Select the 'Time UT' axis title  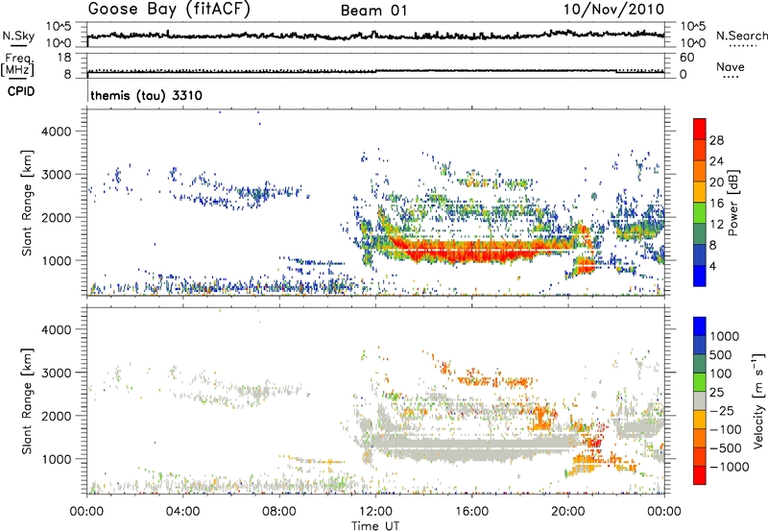375,526
